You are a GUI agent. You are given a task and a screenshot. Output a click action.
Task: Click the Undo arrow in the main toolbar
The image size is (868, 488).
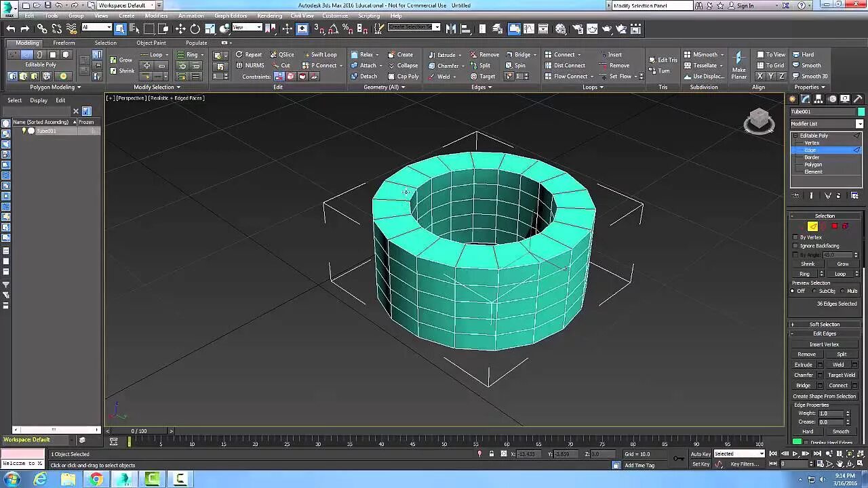[x=11, y=28]
